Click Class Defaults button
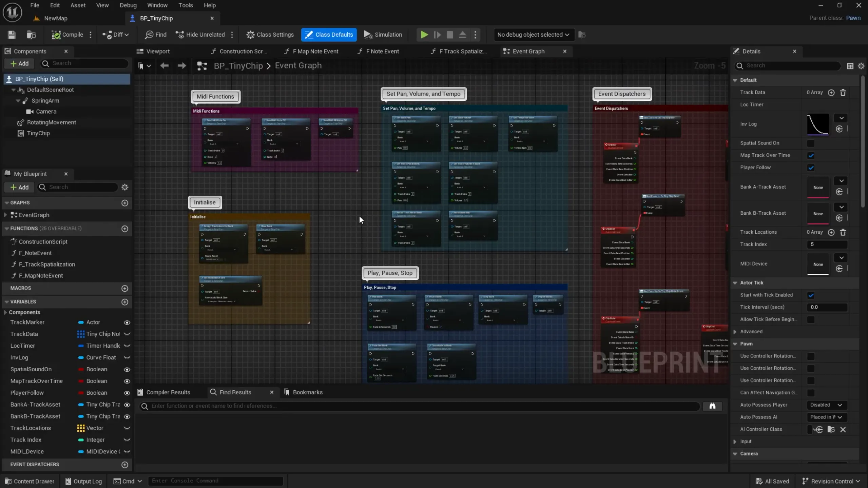The height and width of the screenshot is (488, 868). point(329,35)
